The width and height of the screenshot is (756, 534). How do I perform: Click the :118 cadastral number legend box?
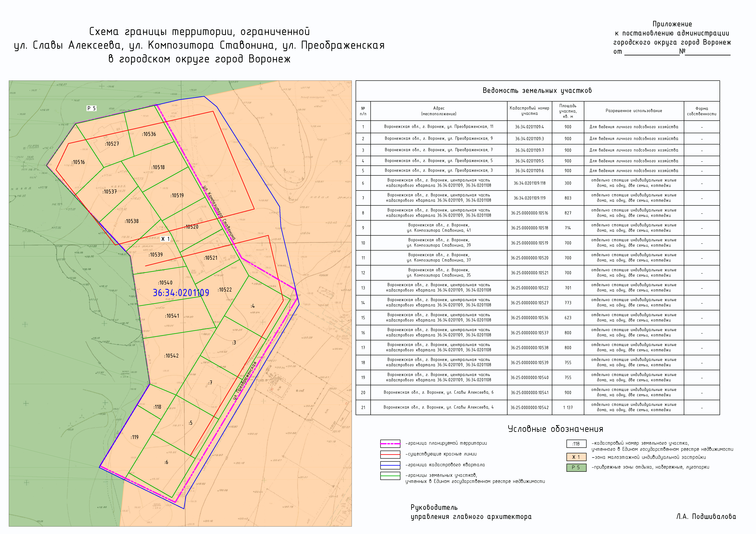[x=576, y=444]
